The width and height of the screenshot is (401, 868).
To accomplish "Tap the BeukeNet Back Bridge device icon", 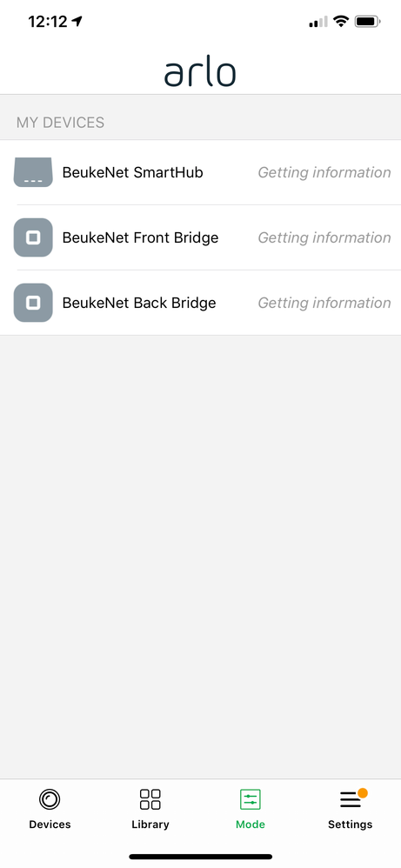I will [x=33, y=303].
